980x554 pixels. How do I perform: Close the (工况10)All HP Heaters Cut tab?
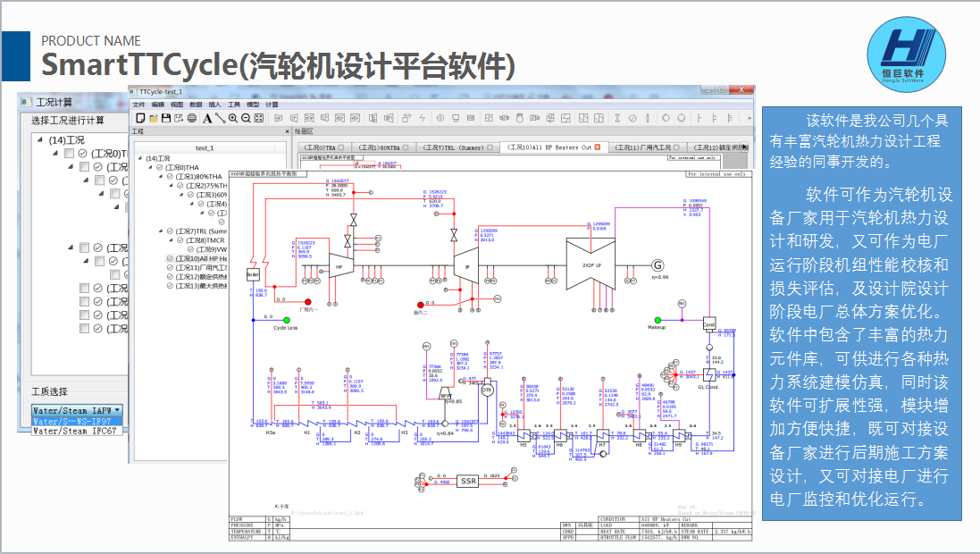[x=598, y=147]
